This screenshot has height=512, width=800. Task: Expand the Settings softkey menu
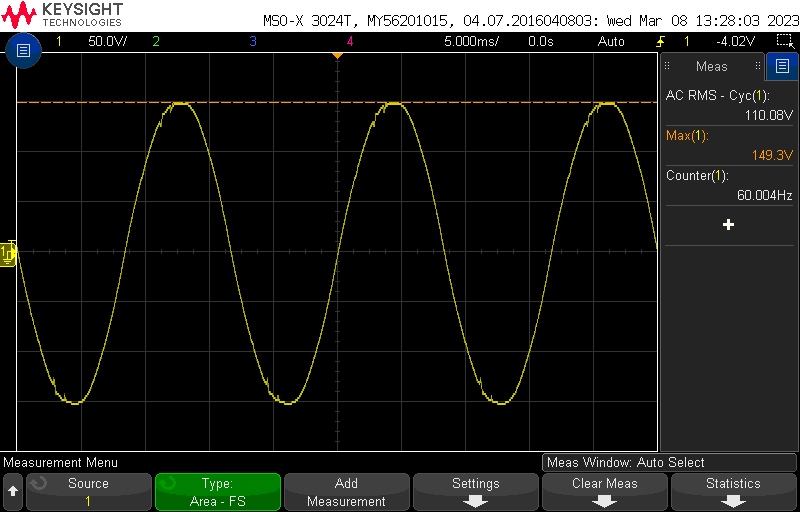(x=476, y=492)
